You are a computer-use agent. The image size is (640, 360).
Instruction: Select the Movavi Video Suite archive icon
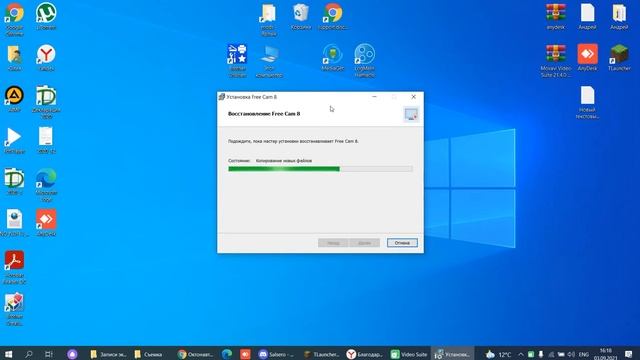coord(556,60)
